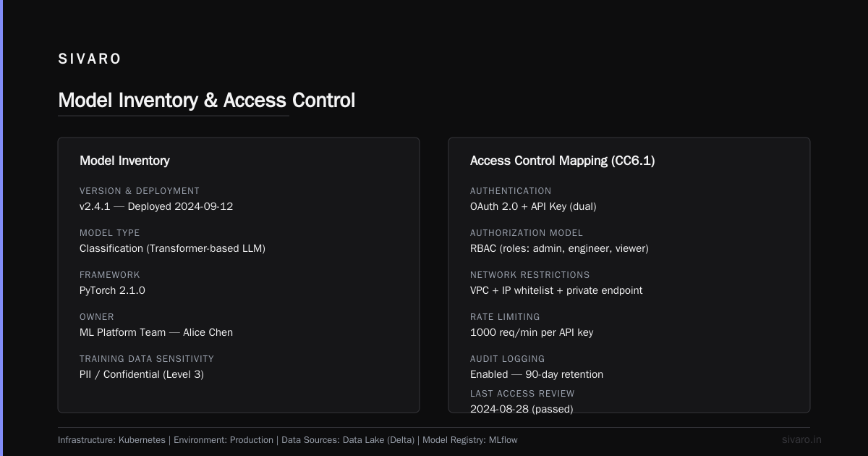
Task: Click the Classification (Transformer-based LLM) value
Action: [x=172, y=248]
